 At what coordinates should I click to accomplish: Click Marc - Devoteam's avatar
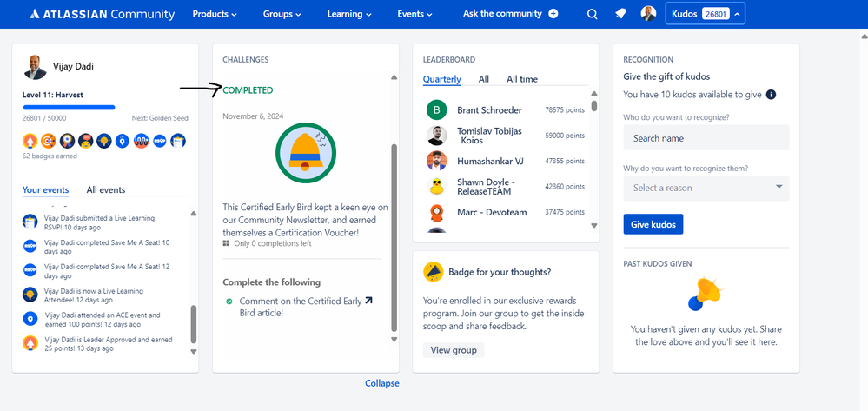click(437, 212)
